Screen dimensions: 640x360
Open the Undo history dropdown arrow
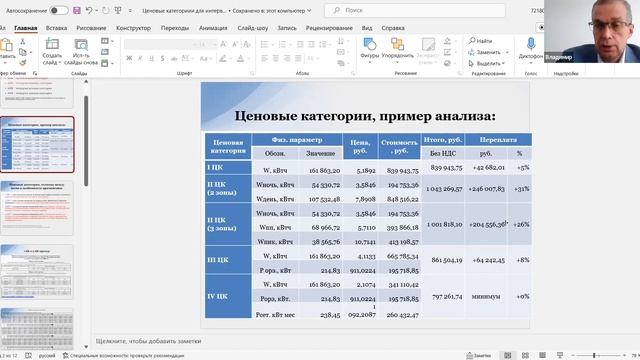(96, 11)
